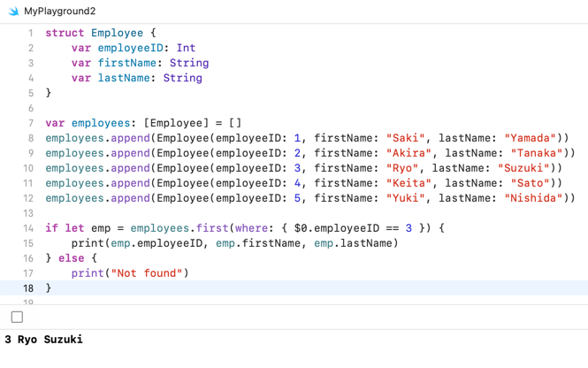Click the "Sato" string literal
588x368 pixels.
530,183
